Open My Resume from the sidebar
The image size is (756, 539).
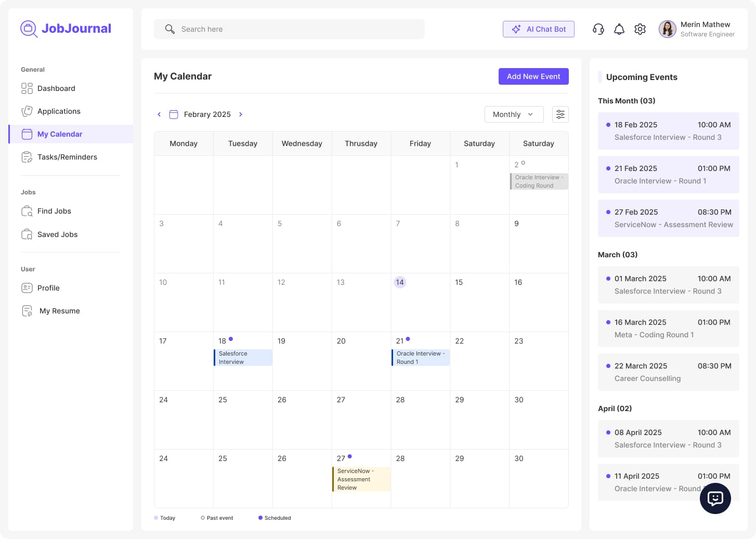tap(71, 311)
